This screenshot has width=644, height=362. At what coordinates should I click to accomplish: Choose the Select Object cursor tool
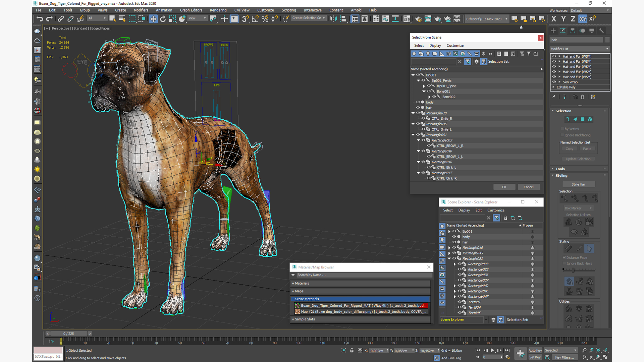(x=112, y=19)
